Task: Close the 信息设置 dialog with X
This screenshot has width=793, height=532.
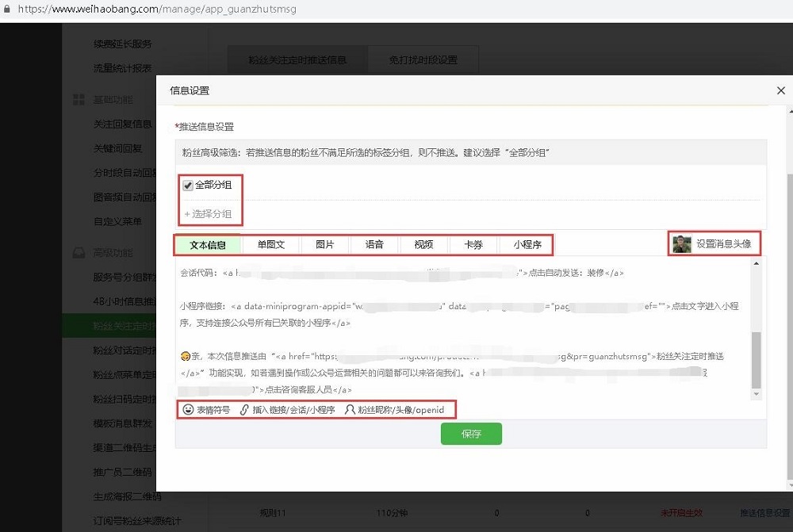Action: (x=781, y=90)
